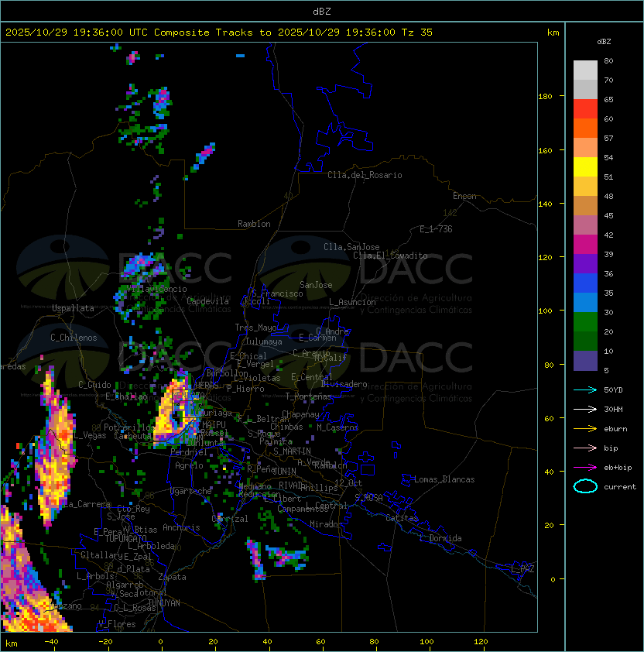
Task: Click the white 30HM arrow legend icon
Action: [585, 409]
